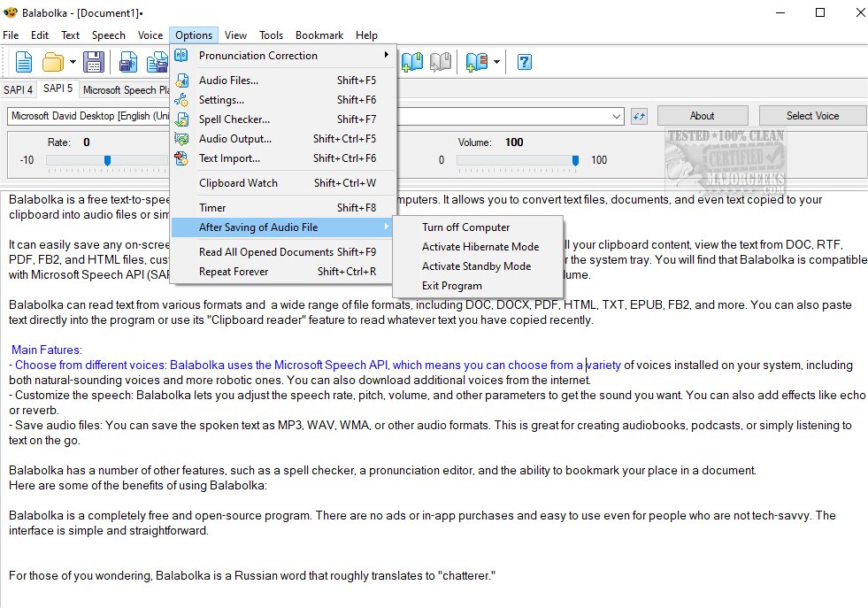Close the Options menu
This screenshot has height=608, width=868.
click(194, 35)
